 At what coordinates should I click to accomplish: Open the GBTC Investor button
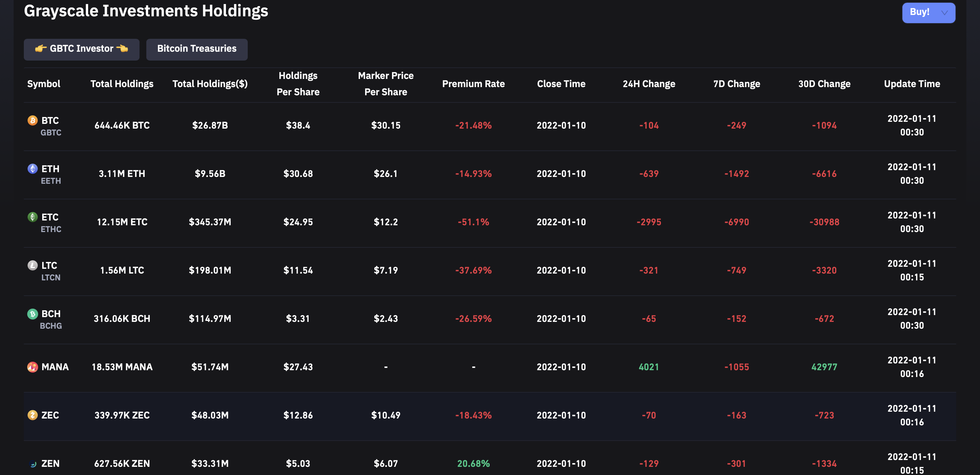81,49
